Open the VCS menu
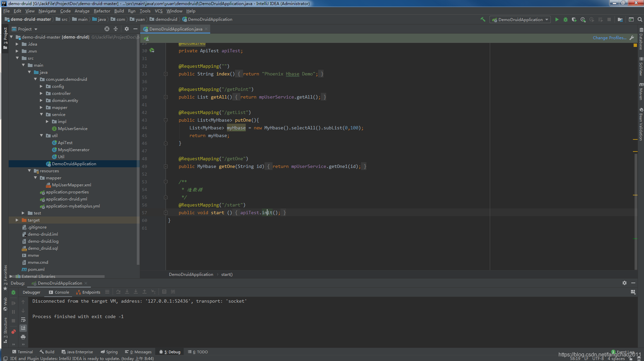644x361 pixels. 159,11
